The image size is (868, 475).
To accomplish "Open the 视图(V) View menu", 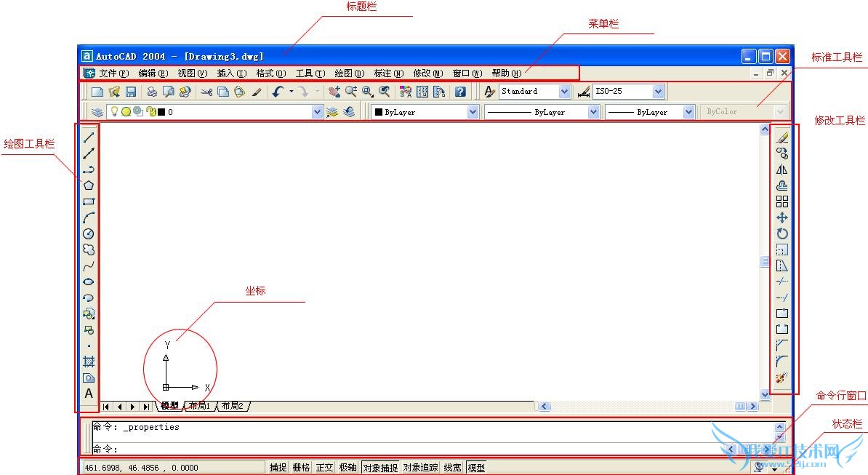I will tap(192, 73).
